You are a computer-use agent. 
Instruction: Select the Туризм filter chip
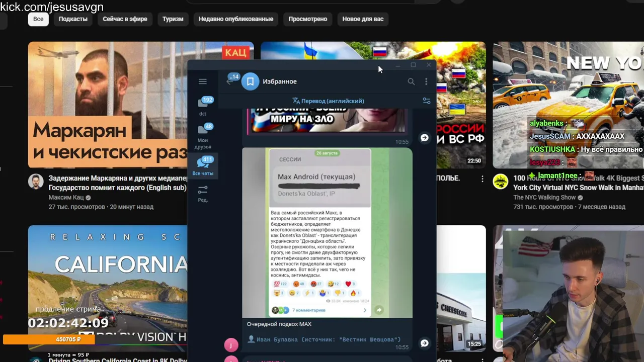173,19
